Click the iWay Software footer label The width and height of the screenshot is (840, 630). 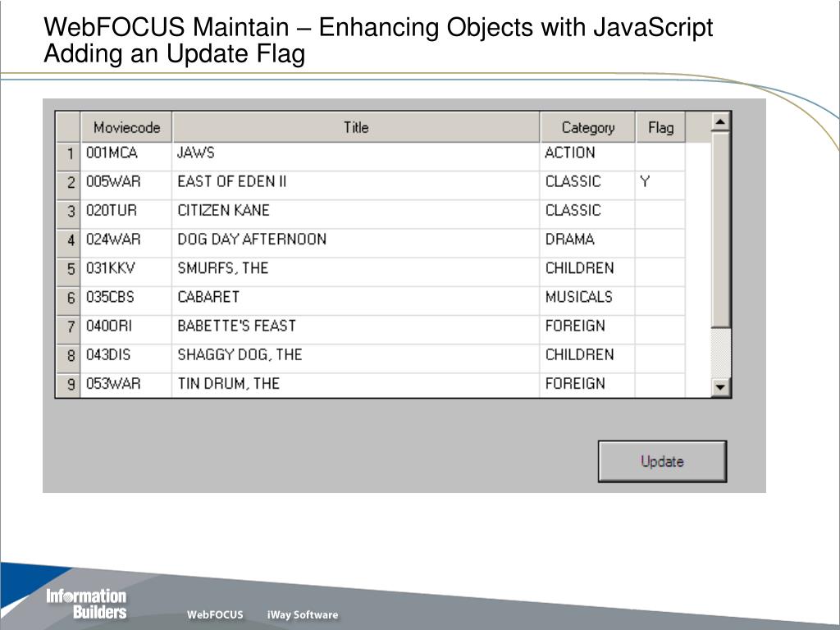tap(303, 614)
